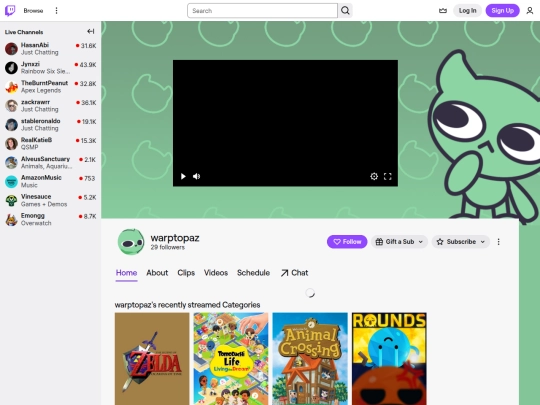Open the Zelda Ocarina of Time category
Viewport: 540px width, 405px height.
click(x=152, y=359)
